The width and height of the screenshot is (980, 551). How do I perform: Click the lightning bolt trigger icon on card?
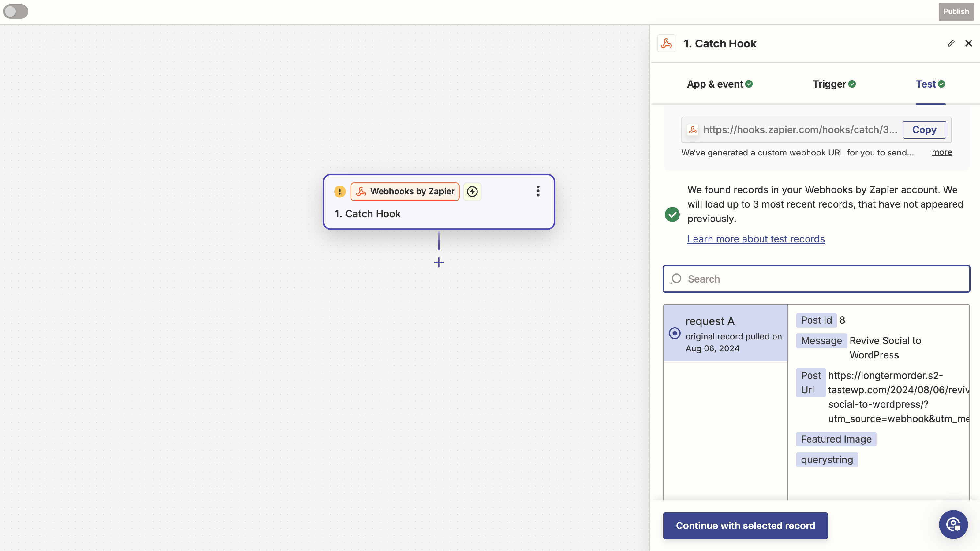point(472,191)
